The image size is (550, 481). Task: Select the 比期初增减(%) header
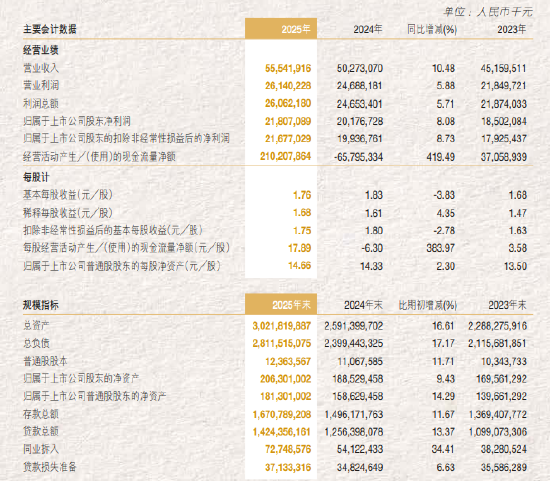(428, 305)
